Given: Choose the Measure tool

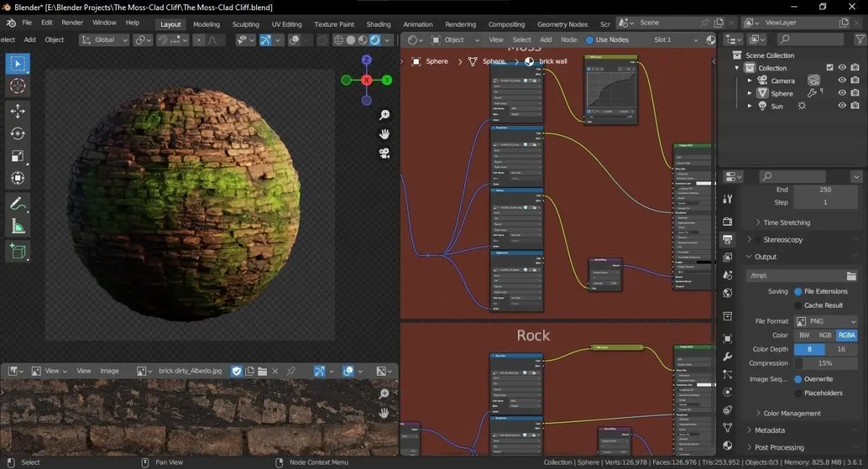Looking at the screenshot, I should click(18, 226).
